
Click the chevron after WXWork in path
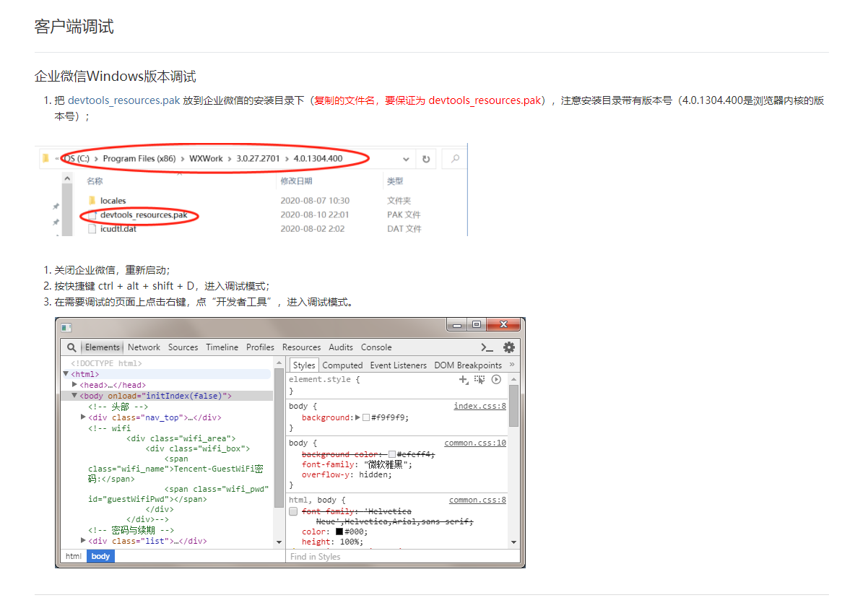click(x=230, y=158)
